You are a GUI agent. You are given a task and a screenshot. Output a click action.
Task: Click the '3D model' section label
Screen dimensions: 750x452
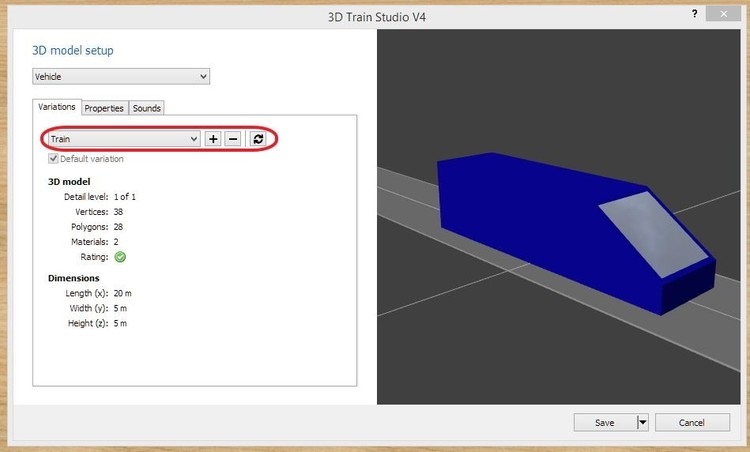tap(69, 182)
